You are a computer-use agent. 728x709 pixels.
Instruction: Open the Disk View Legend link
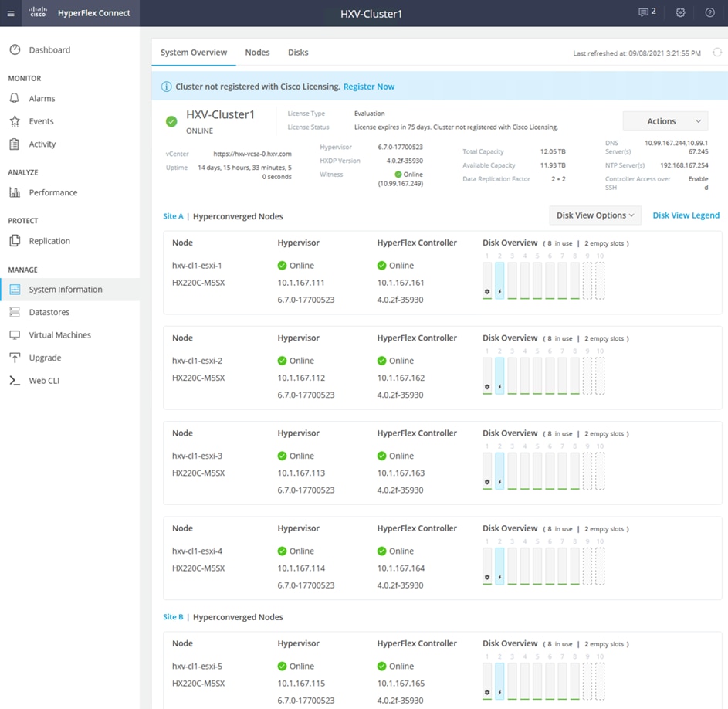(x=686, y=215)
